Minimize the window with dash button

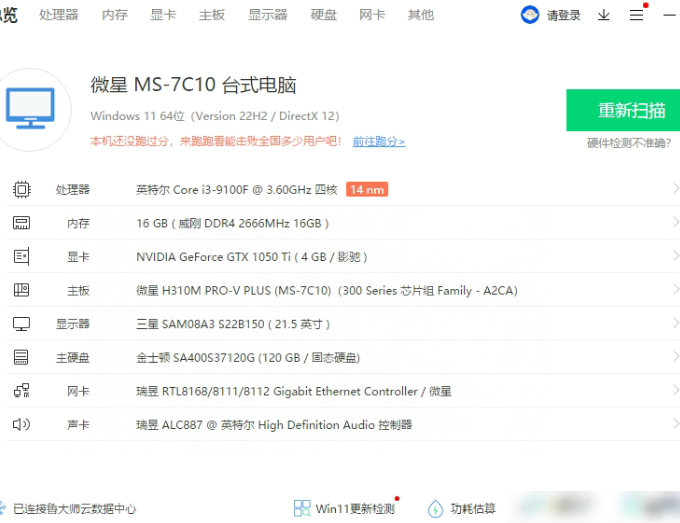click(670, 15)
